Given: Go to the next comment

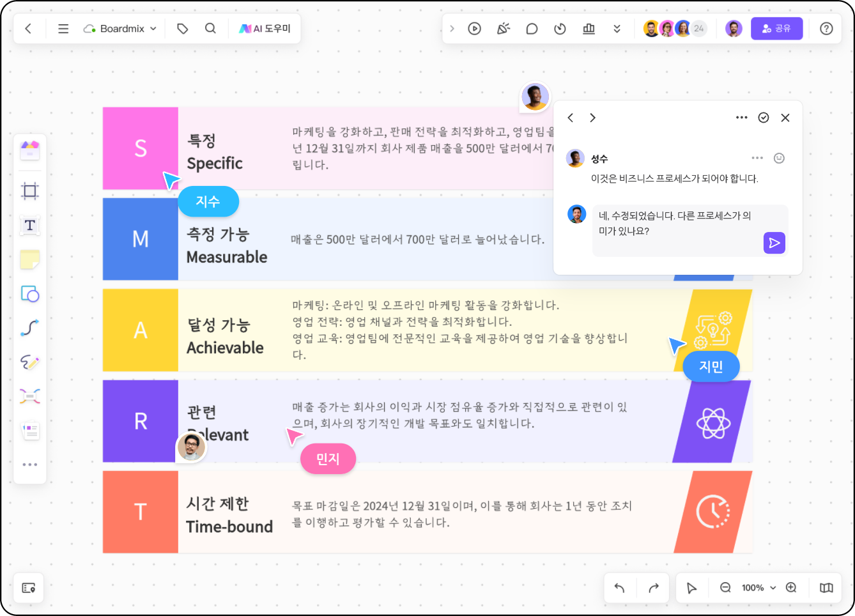Looking at the screenshot, I should (x=592, y=118).
